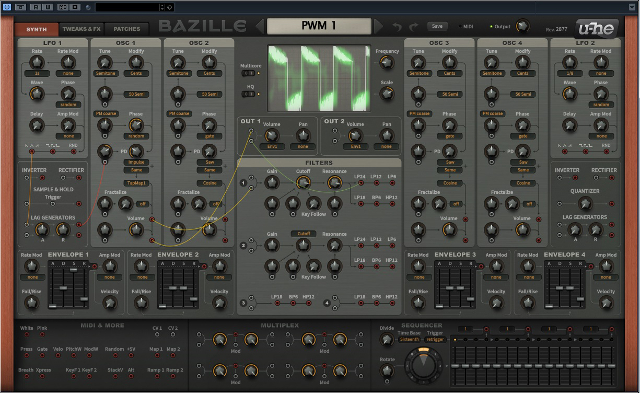Click the oscilloscope Frequency knob

[x=387, y=62]
